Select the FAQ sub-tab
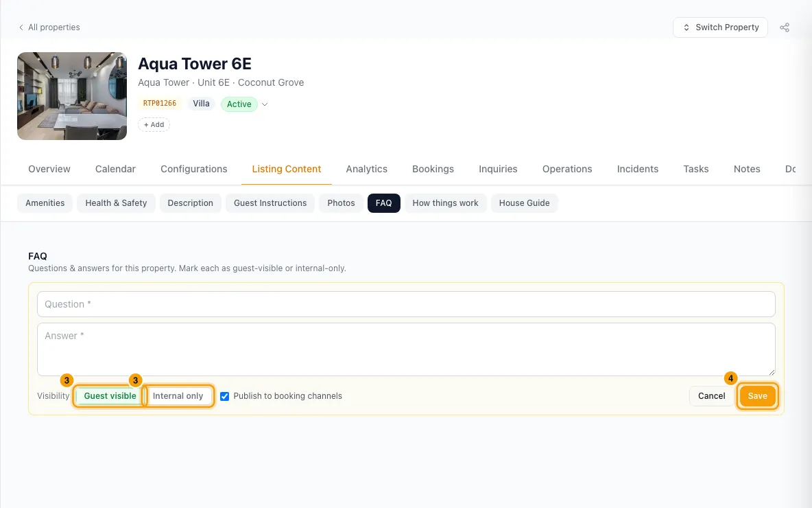The width and height of the screenshot is (812, 508). tap(384, 203)
